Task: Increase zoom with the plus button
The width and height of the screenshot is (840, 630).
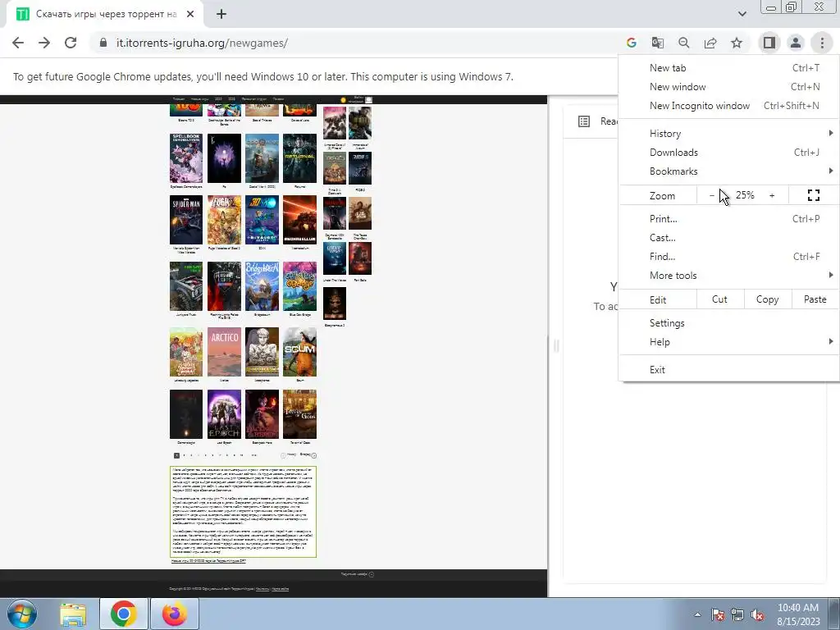Action: 772,195
